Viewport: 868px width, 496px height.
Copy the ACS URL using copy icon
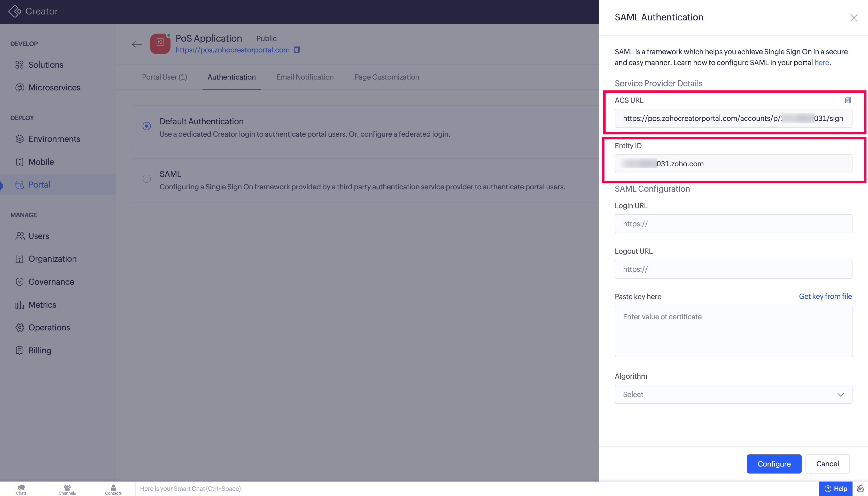point(848,100)
